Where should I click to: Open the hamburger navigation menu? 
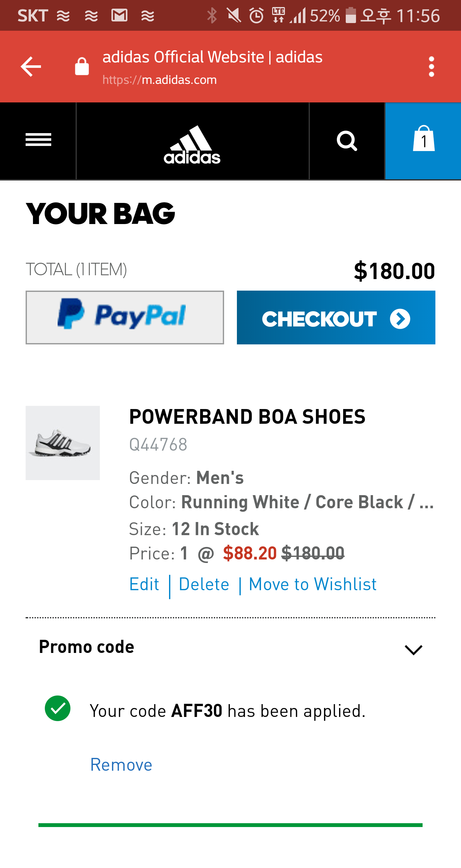(x=38, y=140)
